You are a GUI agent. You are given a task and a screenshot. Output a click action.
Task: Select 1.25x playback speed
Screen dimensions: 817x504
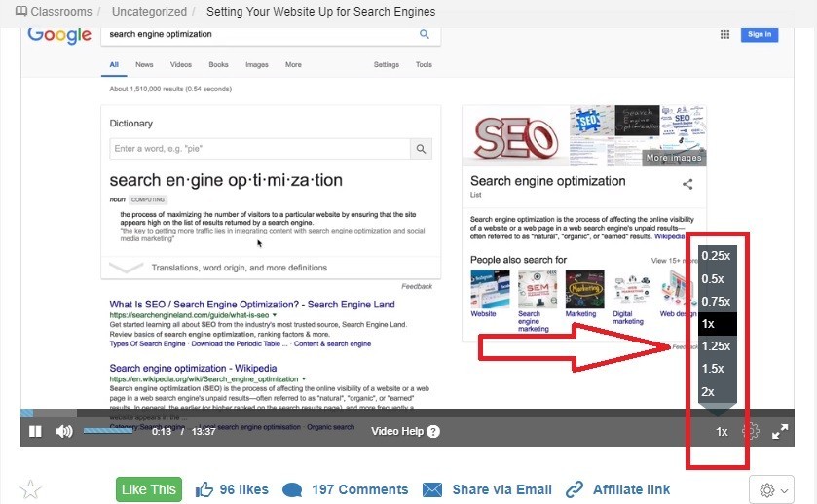pos(717,346)
